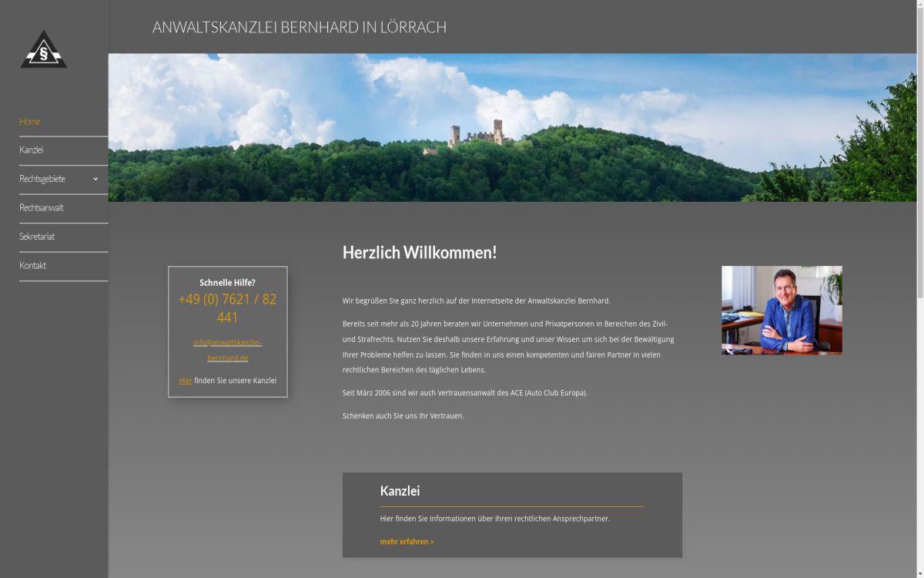Go to the Kontakt page

tap(32, 265)
